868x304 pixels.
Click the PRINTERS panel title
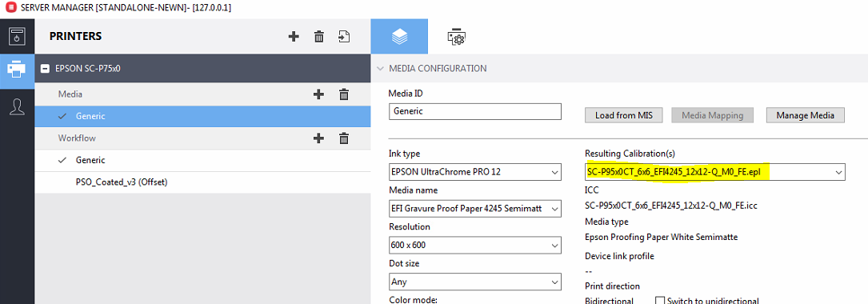tap(76, 37)
